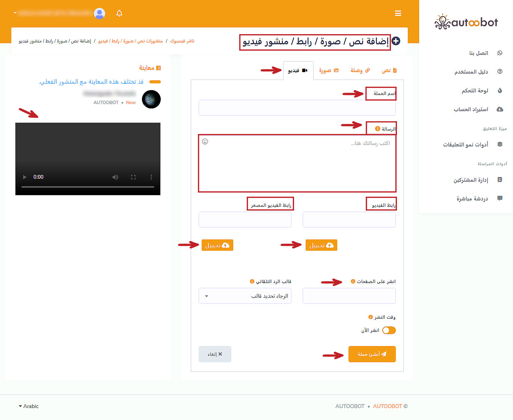This screenshot has width=513, height=420.
Task: Expand the auto-reply template dropdown
Action: tap(245, 296)
